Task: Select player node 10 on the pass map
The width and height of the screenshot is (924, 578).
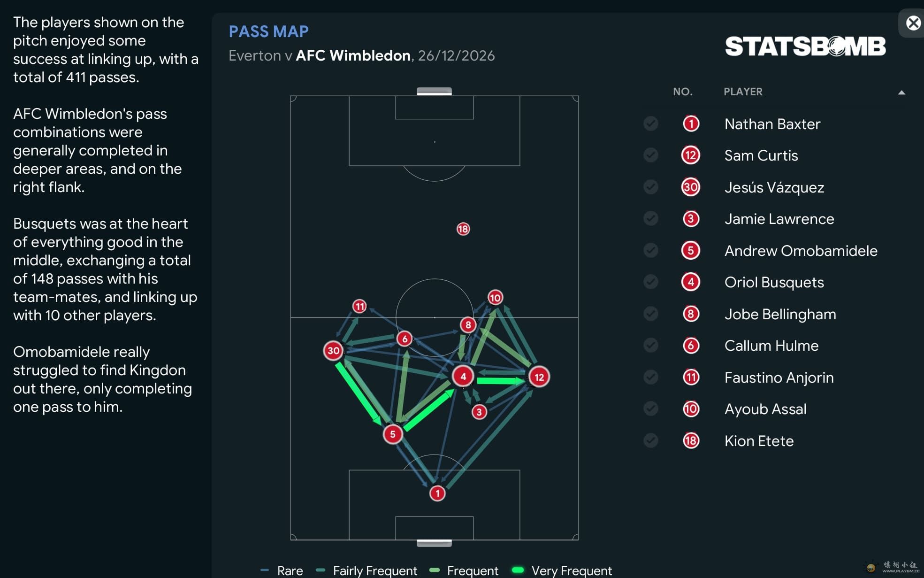Action: (495, 298)
